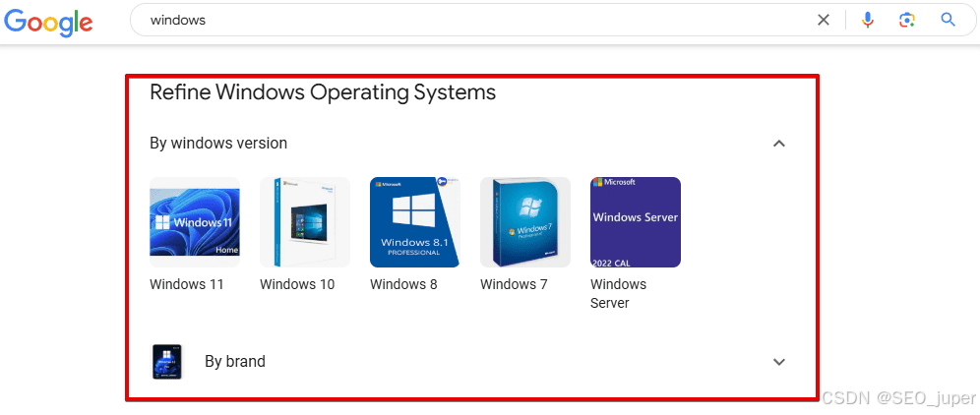
Task: Open the Windows 11 Home thumbnail
Action: pyautogui.click(x=195, y=222)
